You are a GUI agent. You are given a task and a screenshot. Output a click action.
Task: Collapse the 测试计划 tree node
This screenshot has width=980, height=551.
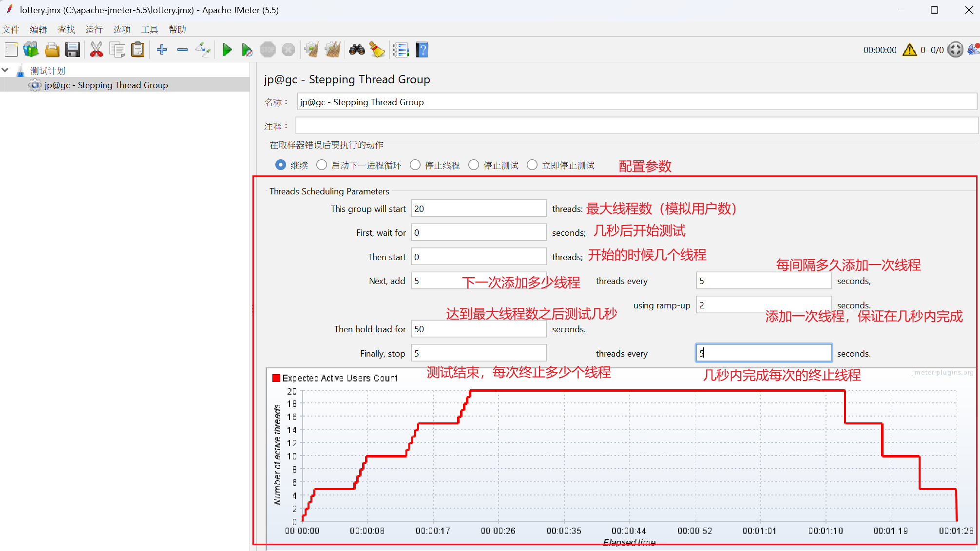point(5,71)
